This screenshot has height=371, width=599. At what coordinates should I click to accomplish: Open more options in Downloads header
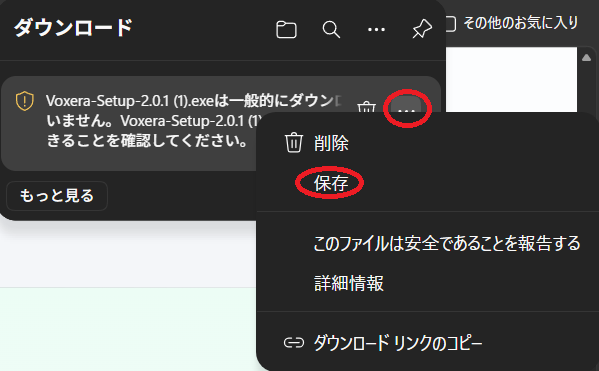[376, 29]
